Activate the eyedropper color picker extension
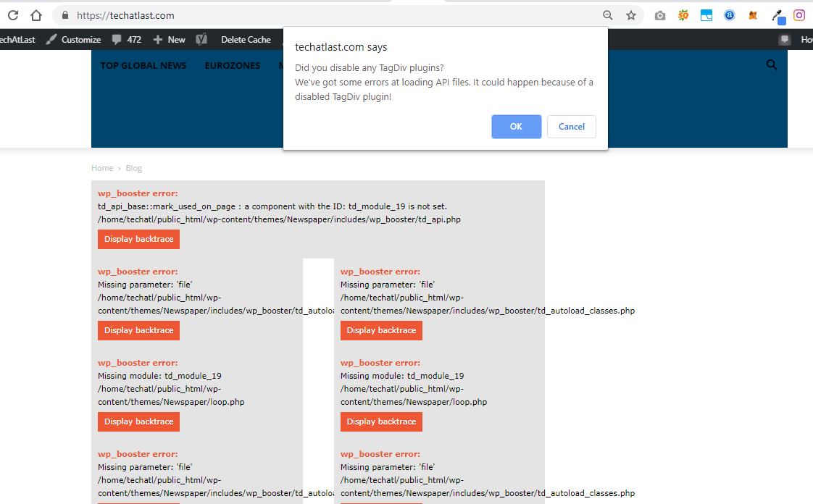The image size is (813, 504). pyautogui.click(x=777, y=17)
